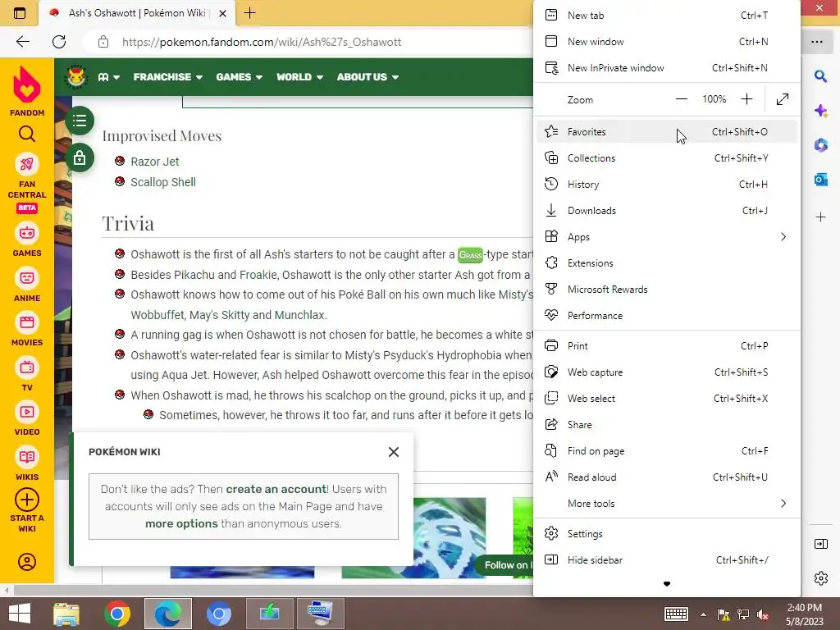Open the user profile icon
The height and width of the screenshot is (630, 840).
click(27, 562)
